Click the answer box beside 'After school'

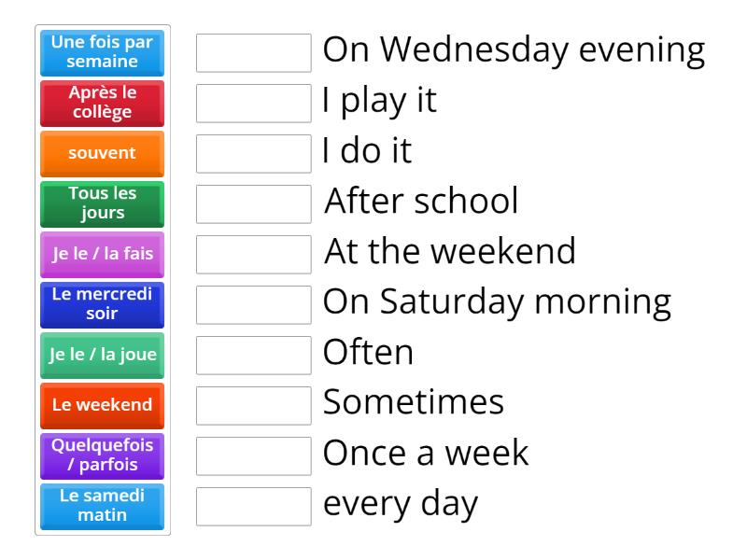pyautogui.click(x=253, y=203)
